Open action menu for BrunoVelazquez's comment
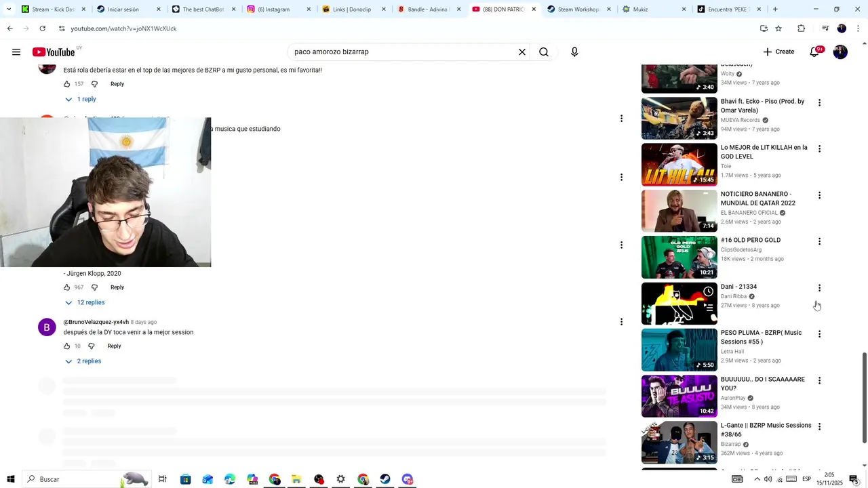Viewport: 868px width, 488px height. 621,322
